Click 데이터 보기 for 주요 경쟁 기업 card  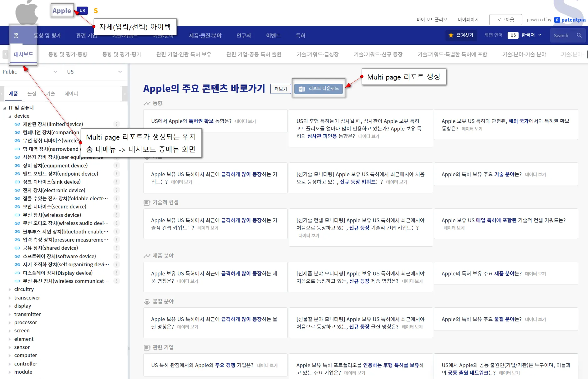coord(267,366)
